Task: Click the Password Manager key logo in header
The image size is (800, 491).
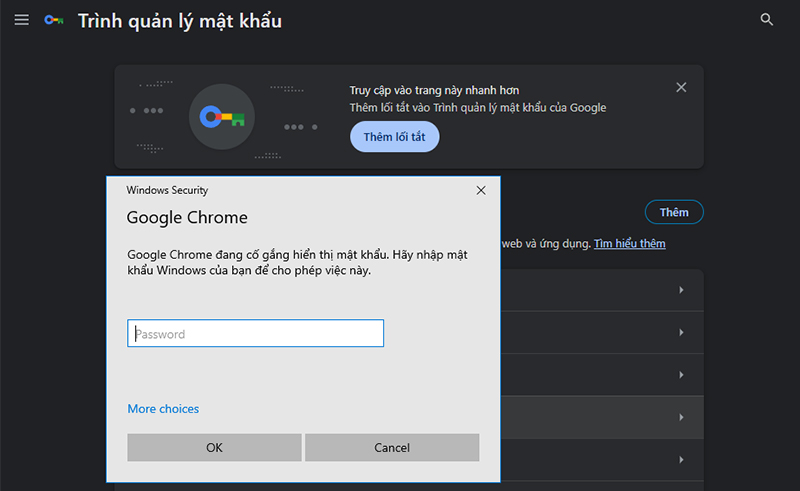Action: pos(54,20)
